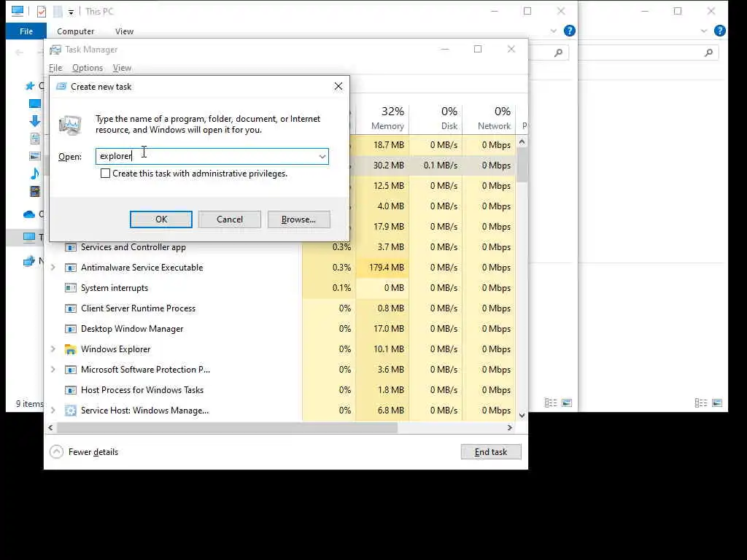The height and width of the screenshot is (560, 747).
Task: Switch to View ribbon tab in Explorer
Action: click(124, 31)
